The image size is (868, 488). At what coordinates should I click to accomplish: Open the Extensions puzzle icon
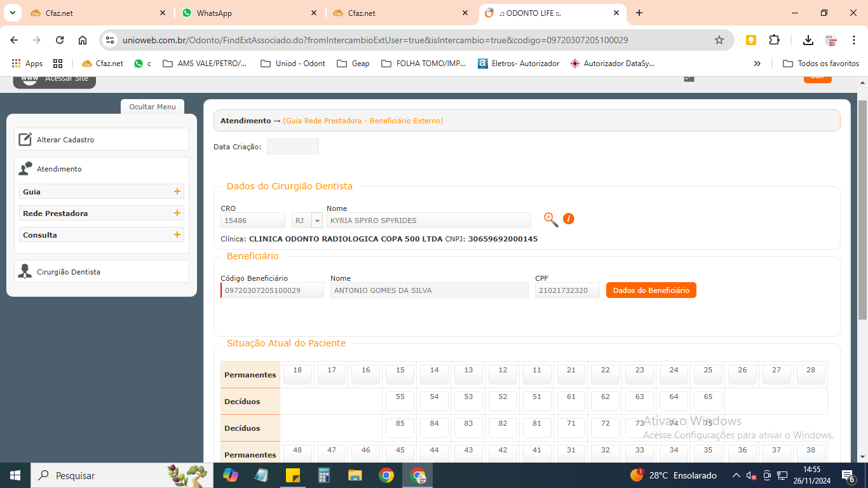coord(774,40)
